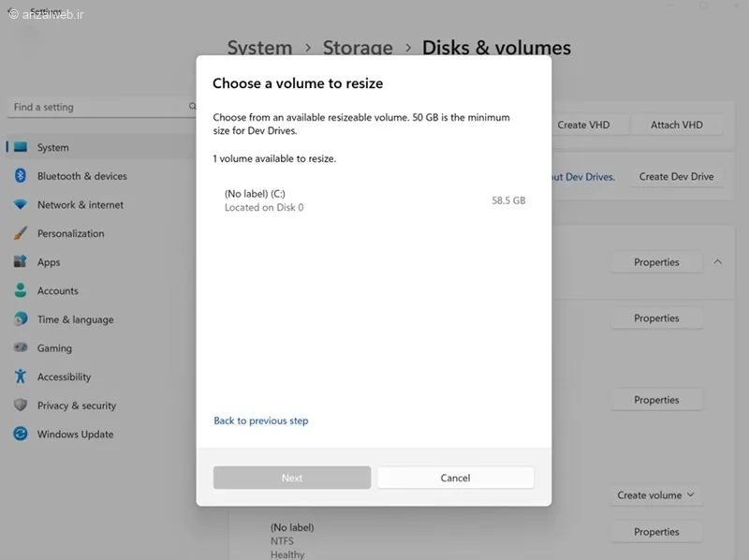The image size is (749, 560).
Task: Select the (No label) (C:) volume
Action: 374,200
